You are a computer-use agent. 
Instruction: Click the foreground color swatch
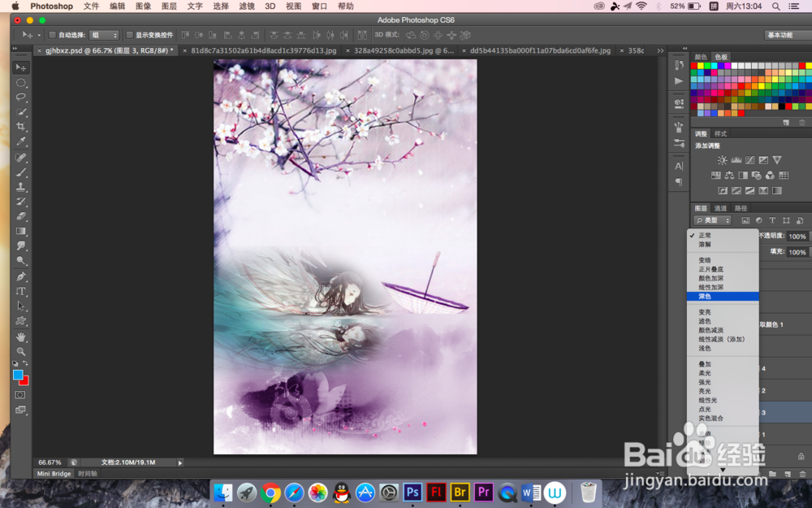tap(18, 375)
